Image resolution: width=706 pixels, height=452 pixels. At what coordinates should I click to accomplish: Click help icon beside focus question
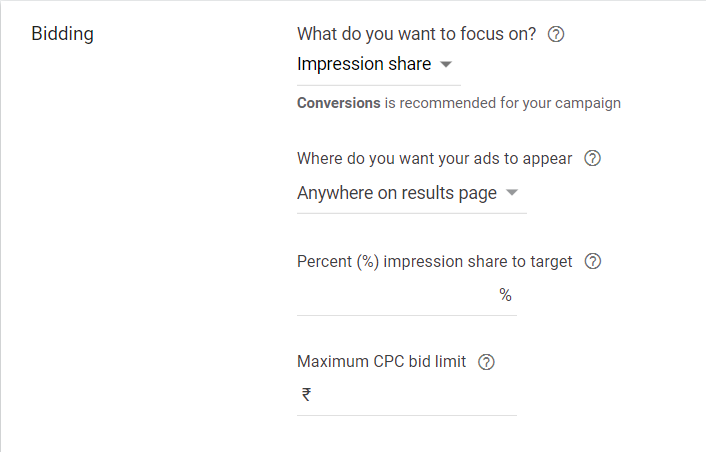pyautogui.click(x=557, y=34)
